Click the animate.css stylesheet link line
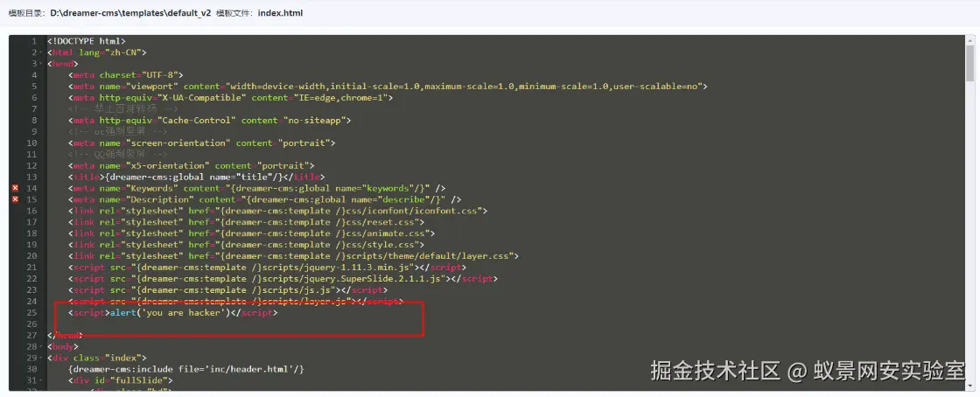This screenshot has height=397, width=980. (252, 233)
